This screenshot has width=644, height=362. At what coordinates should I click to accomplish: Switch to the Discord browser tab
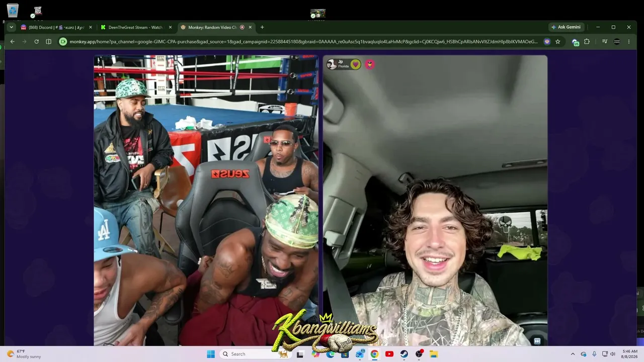[56, 27]
